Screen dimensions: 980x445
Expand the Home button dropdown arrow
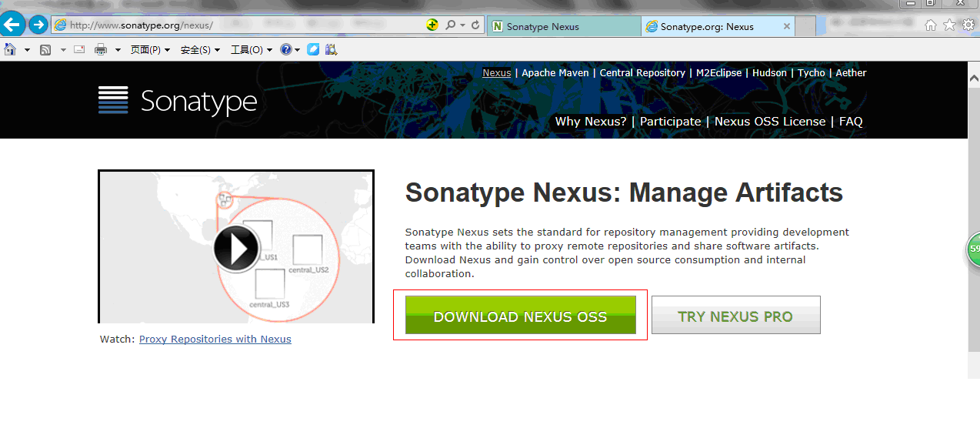pyautogui.click(x=27, y=50)
